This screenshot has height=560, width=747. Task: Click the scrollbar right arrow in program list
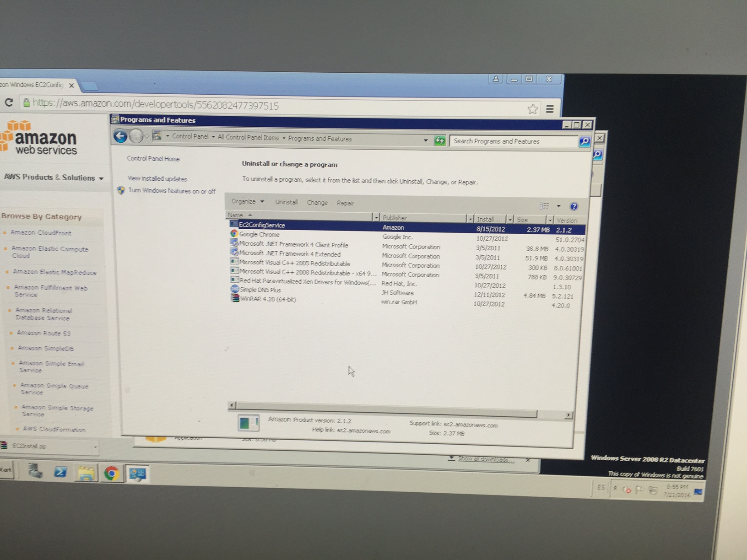pyautogui.click(x=568, y=415)
